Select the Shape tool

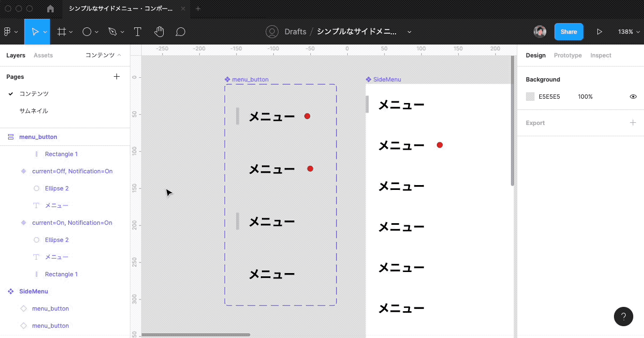(x=86, y=31)
